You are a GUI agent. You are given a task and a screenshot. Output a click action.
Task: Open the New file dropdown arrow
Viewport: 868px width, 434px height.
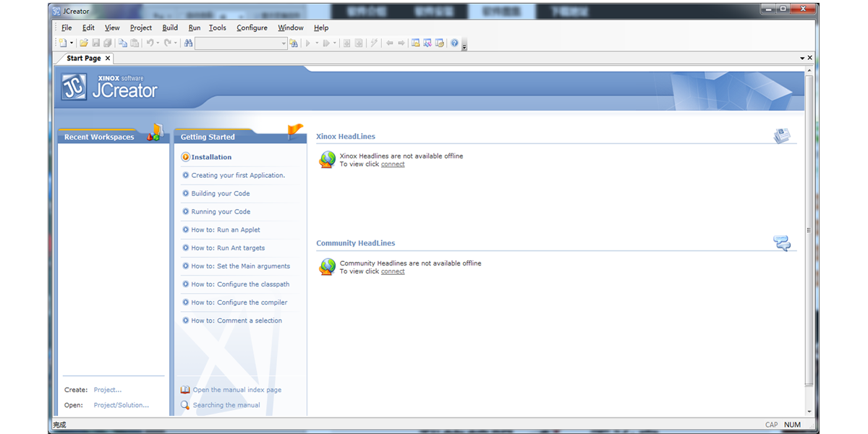click(72, 43)
